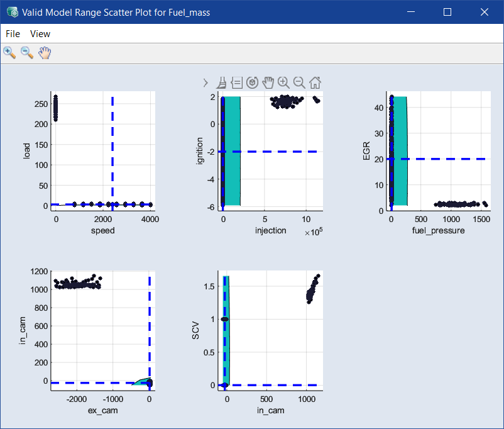Click axes toolbar zoom out icon

click(x=299, y=82)
